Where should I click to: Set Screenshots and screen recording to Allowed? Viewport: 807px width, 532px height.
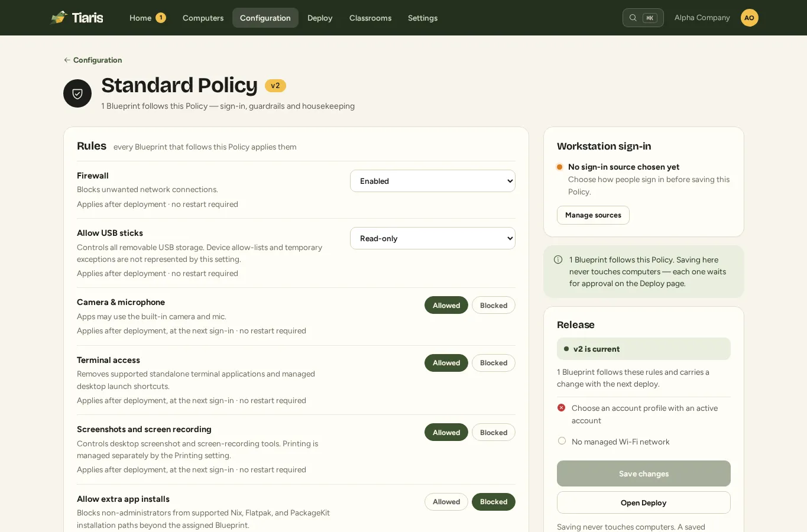click(446, 433)
